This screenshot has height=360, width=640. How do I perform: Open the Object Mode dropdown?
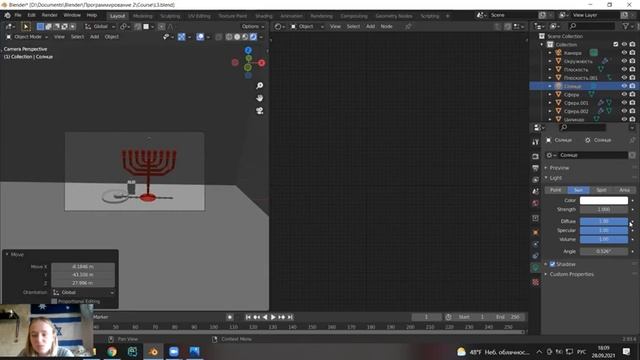coord(27,37)
